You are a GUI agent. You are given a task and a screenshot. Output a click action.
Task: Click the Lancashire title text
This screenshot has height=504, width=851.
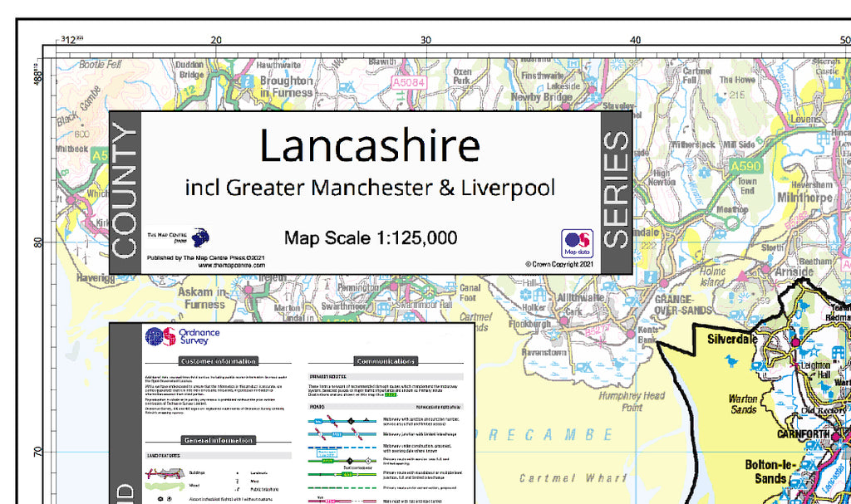tap(371, 144)
